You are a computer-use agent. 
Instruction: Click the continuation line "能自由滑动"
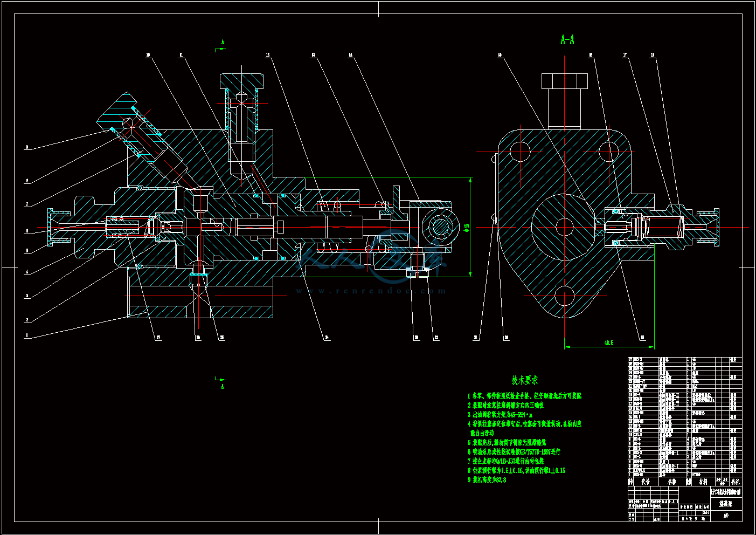point(482,433)
